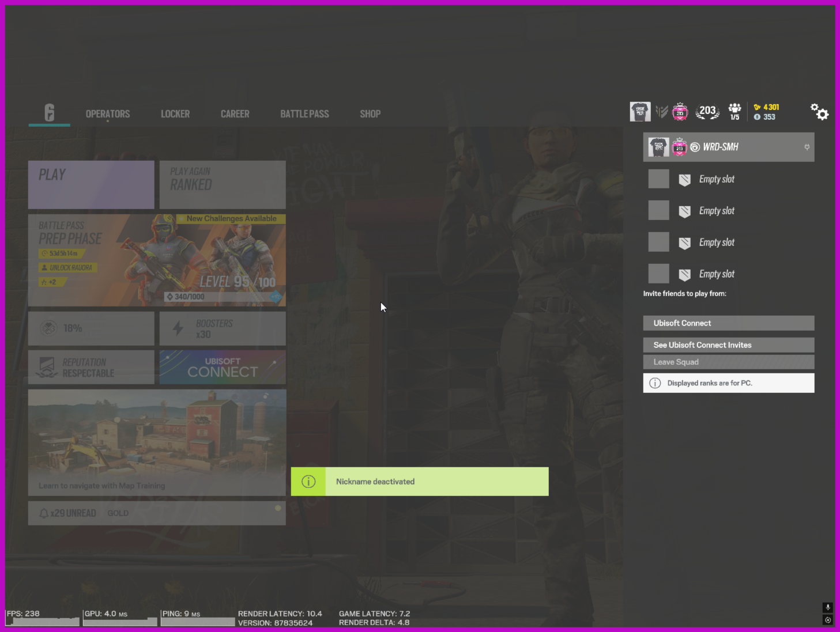Open the 18% progress tile
The height and width of the screenshot is (632, 840).
(91, 328)
